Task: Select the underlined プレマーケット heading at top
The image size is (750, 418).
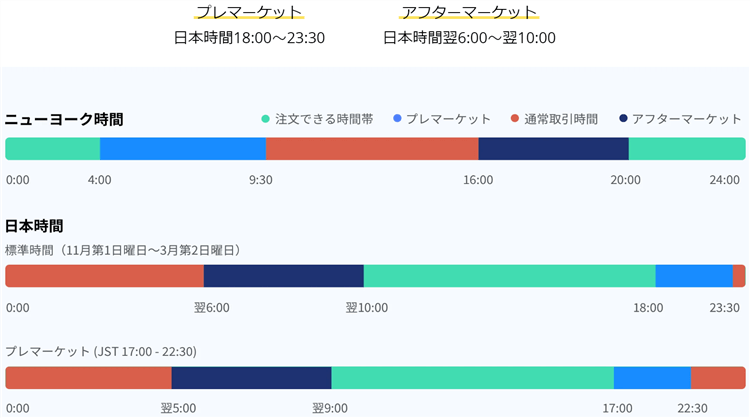Action: click(249, 13)
